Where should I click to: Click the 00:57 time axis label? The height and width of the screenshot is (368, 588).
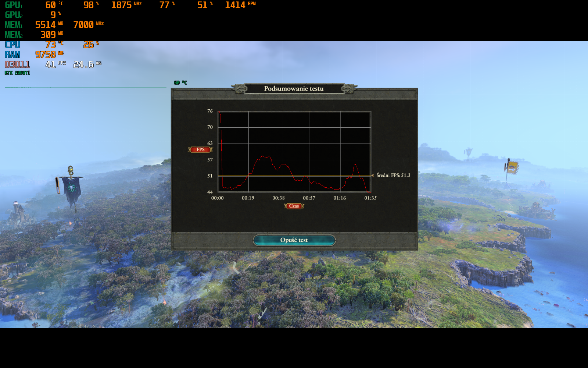(309, 198)
